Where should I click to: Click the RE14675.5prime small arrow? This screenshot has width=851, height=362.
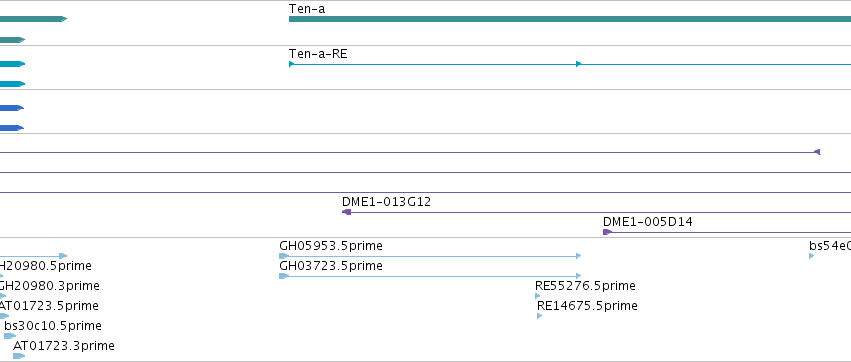pyautogui.click(x=539, y=316)
